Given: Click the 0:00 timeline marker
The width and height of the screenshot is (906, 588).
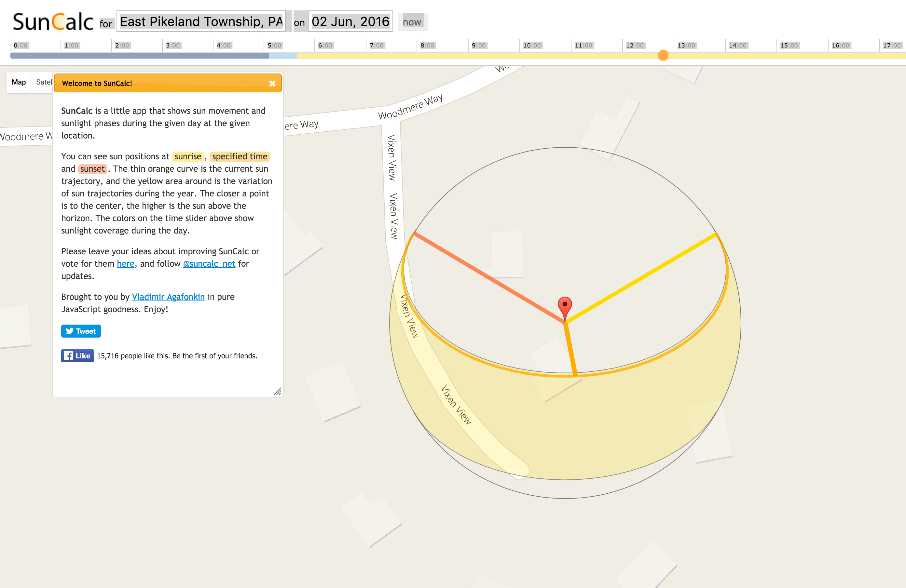Looking at the screenshot, I should (21, 45).
